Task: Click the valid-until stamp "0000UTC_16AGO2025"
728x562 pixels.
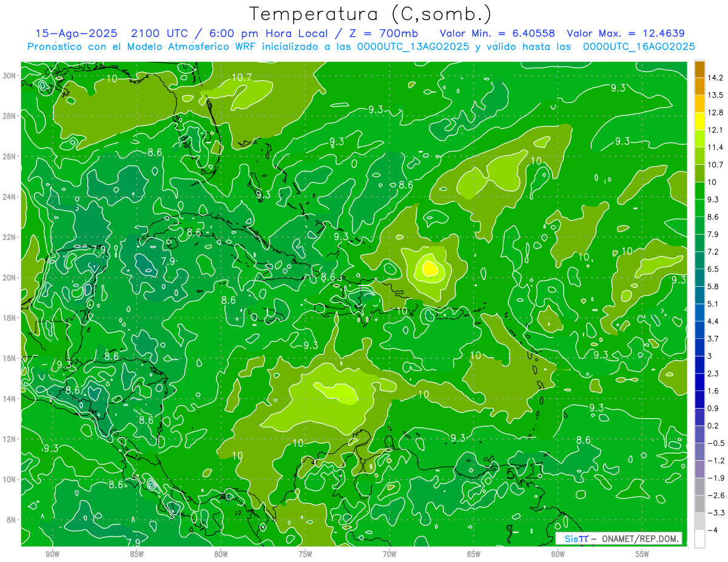Action: click(639, 47)
